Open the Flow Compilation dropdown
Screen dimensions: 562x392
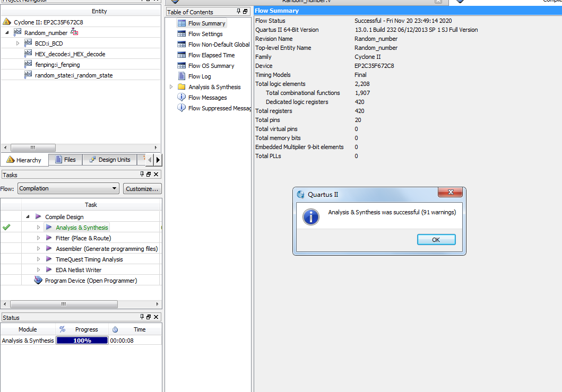click(68, 188)
